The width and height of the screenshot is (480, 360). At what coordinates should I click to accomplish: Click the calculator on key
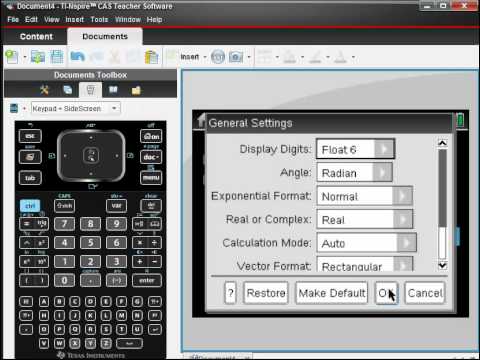click(151, 136)
